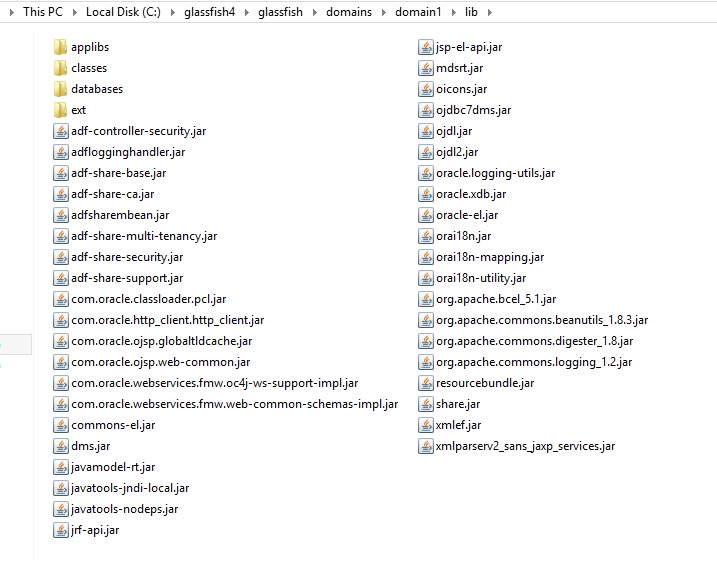The image size is (717, 563).
Task: Expand the chevron after This PC breadcrumb
Action: click(x=73, y=12)
